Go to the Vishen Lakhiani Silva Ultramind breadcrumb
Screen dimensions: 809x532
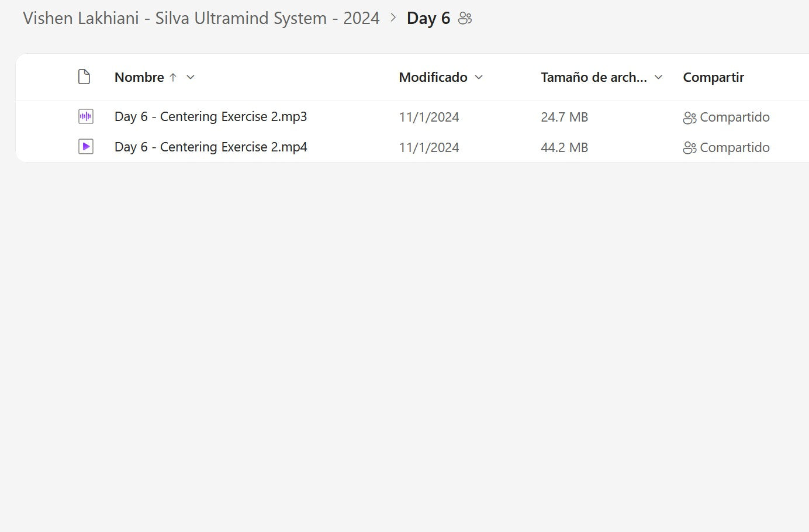point(201,18)
